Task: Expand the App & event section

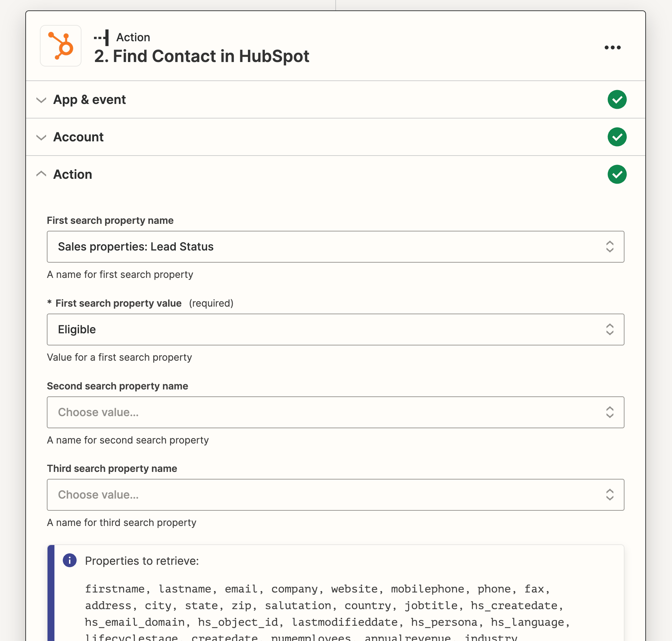Action: pyautogui.click(x=41, y=100)
